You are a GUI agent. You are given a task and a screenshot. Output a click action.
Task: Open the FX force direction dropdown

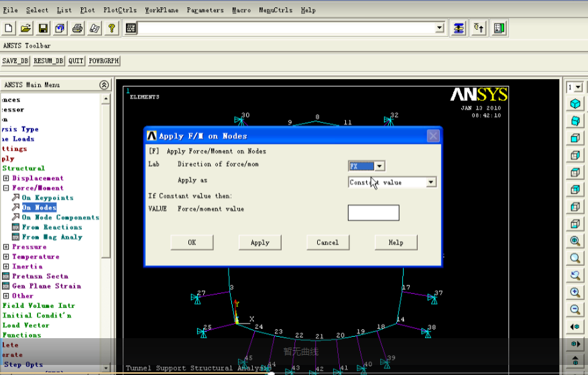(x=379, y=166)
